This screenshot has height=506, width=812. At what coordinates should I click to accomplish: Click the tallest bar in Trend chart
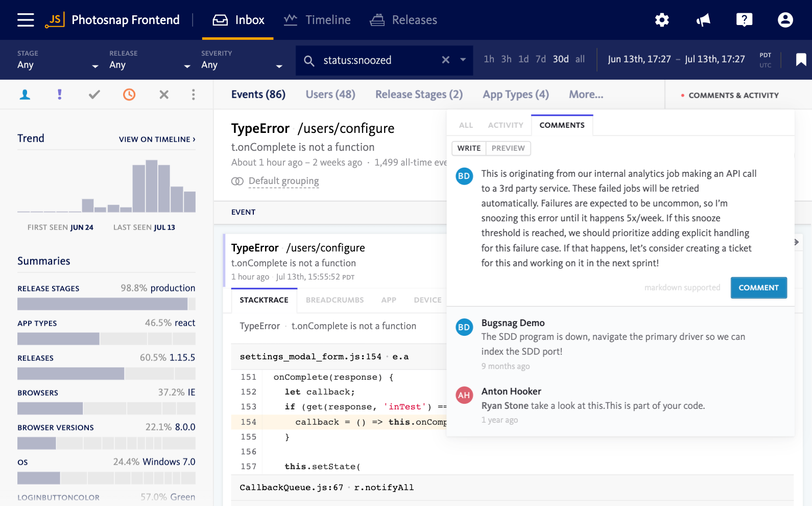click(151, 186)
